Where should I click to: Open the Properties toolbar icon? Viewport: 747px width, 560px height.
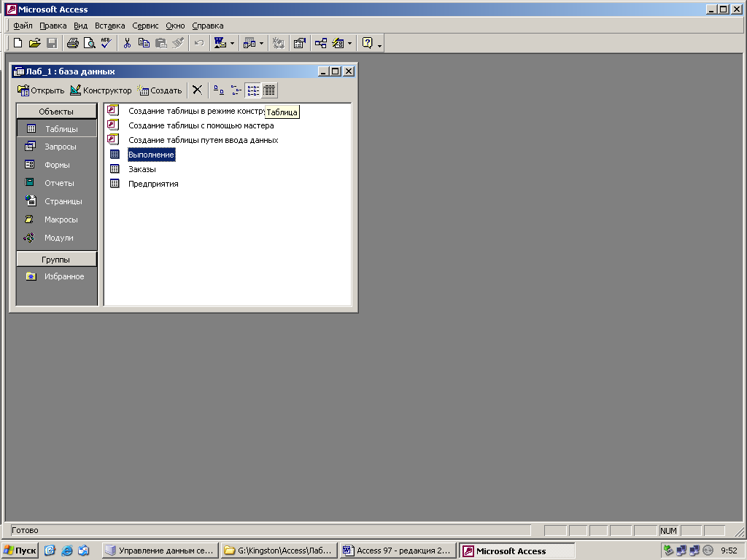point(300,43)
